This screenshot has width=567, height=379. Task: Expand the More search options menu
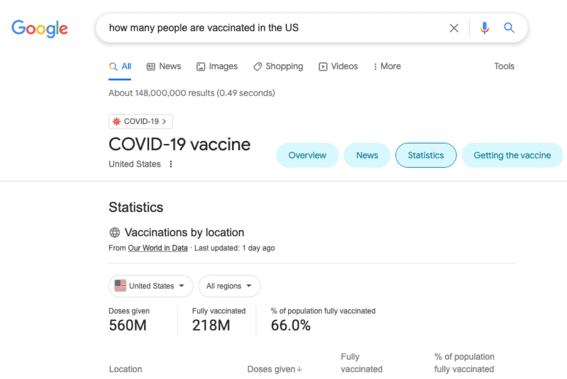coord(387,67)
